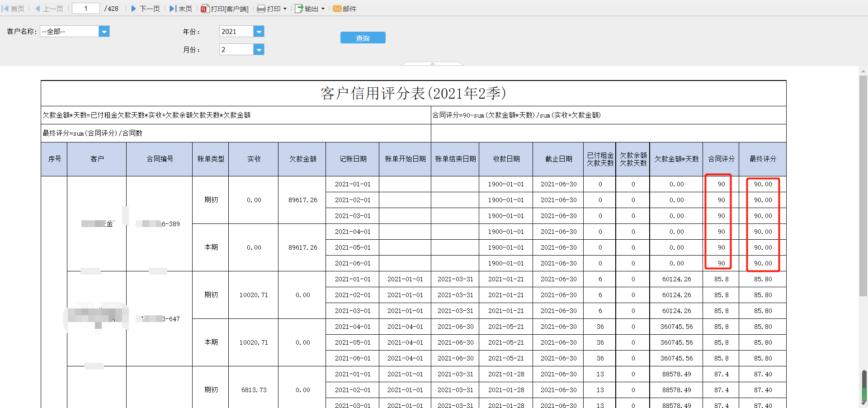Viewport: 868px width, 408px height.
Task: Click the 合同评分=90-sum formula text
Action: pos(517,115)
